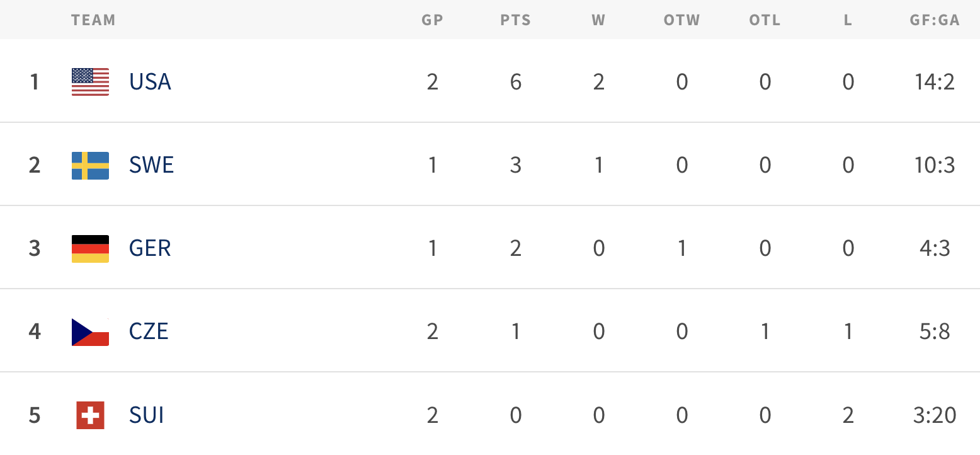Click the OTL column header

click(x=765, y=20)
